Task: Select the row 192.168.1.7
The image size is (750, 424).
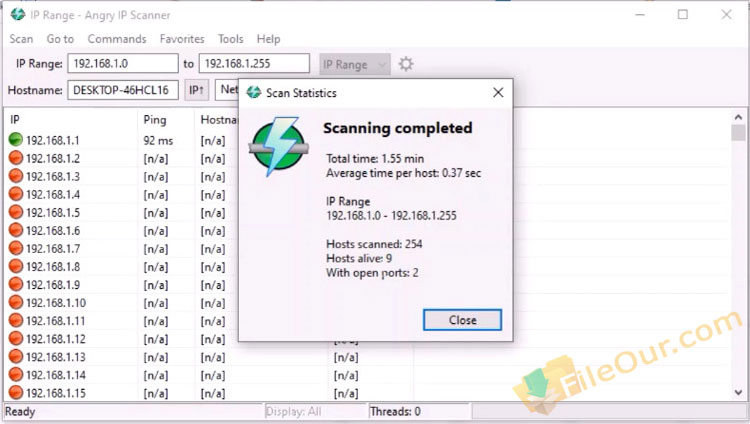Action: tap(122, 248)
